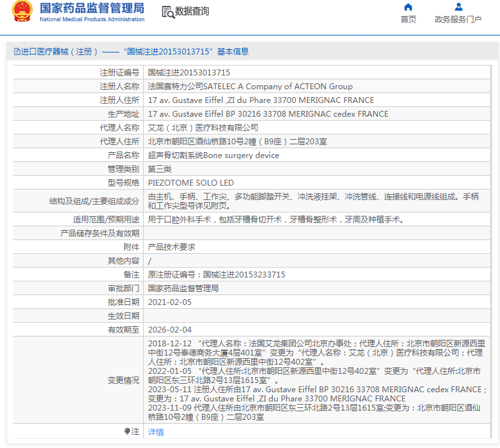Select remark 原注册证编号:国械注进20153233715
Viewport: 500px width, 448px height.
[217, 275]
